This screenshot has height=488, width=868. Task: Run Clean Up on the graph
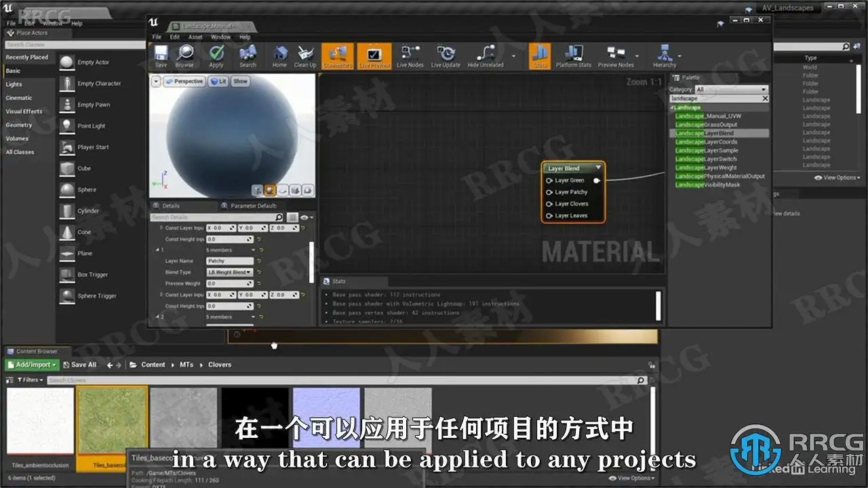(x=305, y=56)
